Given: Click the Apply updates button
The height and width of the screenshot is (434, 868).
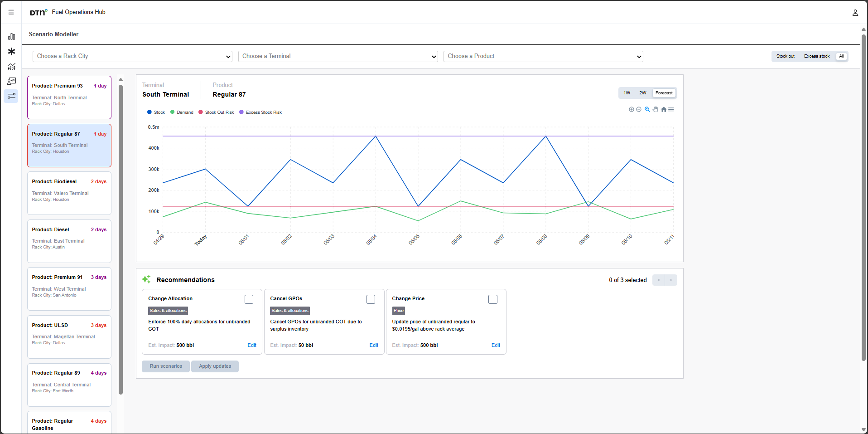Looking at the screenshot, I should (x=215, y=366).
